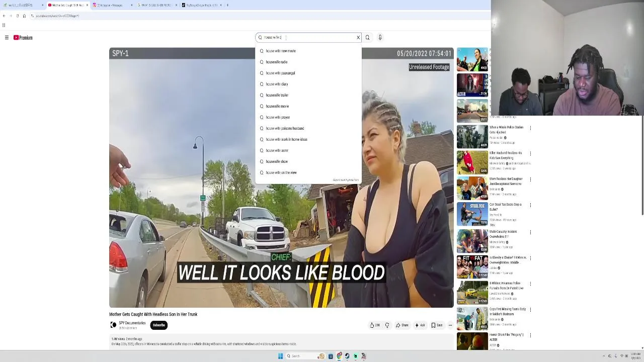Open Chrome from the taskbar
This screenshot has height=362, width=644.
[339, 356]
